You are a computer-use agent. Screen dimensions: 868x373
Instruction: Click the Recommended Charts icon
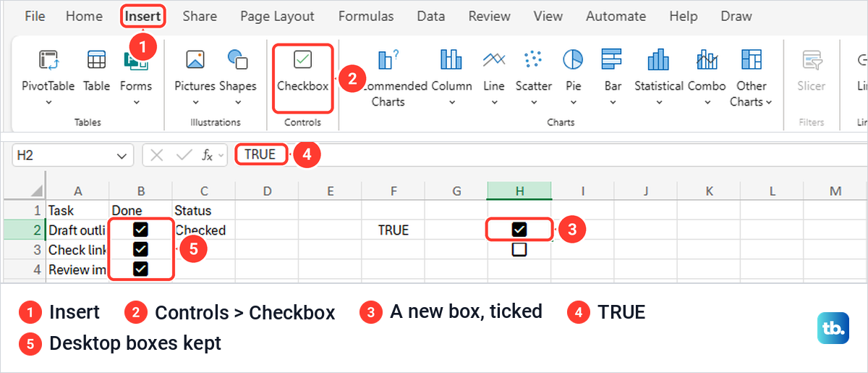tap(388, 59)
